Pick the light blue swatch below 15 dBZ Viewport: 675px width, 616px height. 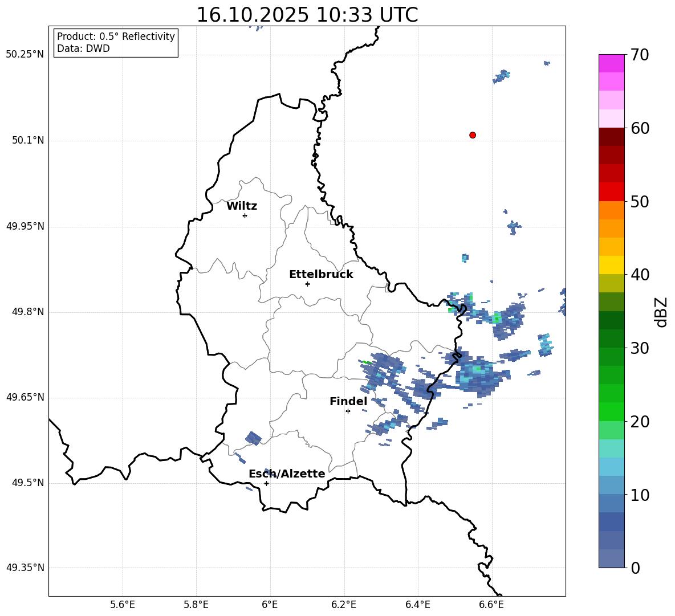click(612, 467)
